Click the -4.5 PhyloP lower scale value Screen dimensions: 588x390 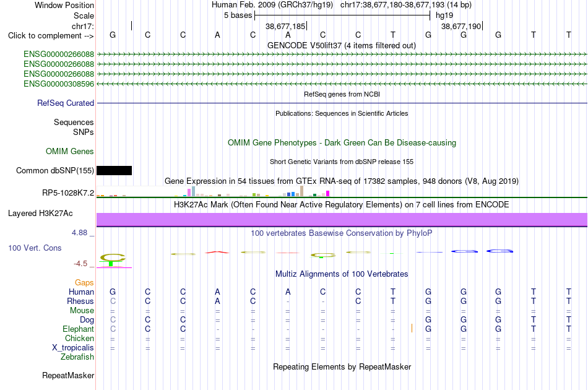[80, 264]
